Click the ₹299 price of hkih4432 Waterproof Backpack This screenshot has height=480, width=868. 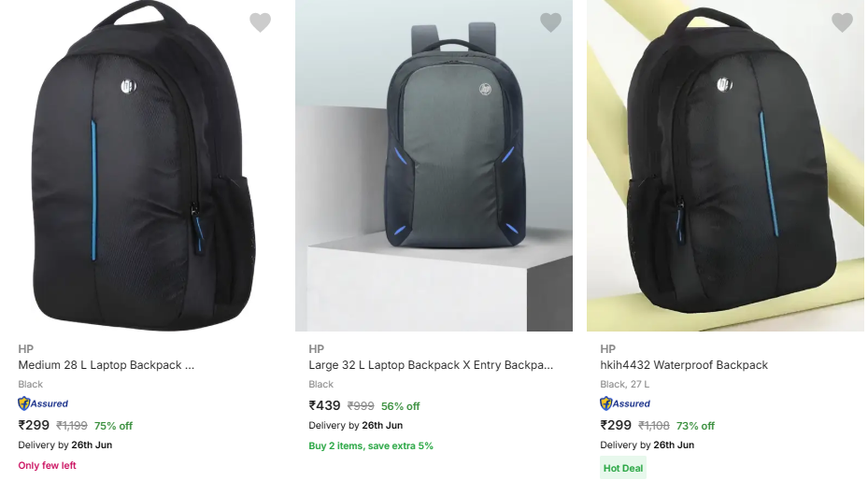tap(616, 425)
